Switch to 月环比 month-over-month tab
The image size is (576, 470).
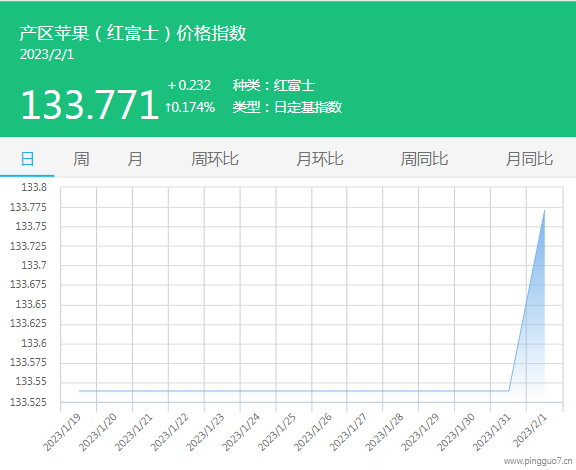(x=320, y=159)
